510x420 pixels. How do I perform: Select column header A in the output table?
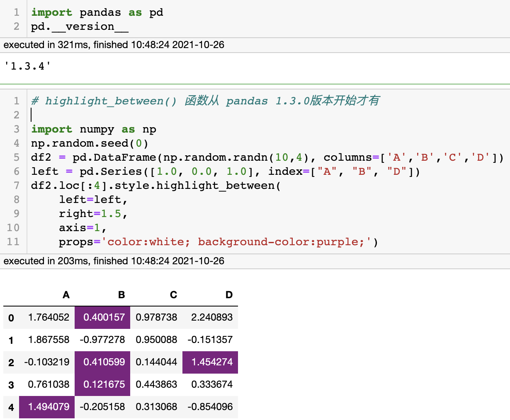66,295
